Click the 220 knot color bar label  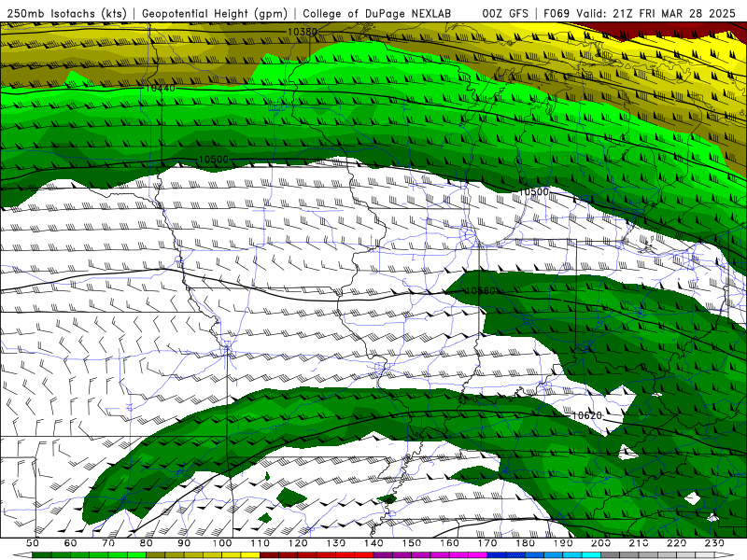(676, 543)
